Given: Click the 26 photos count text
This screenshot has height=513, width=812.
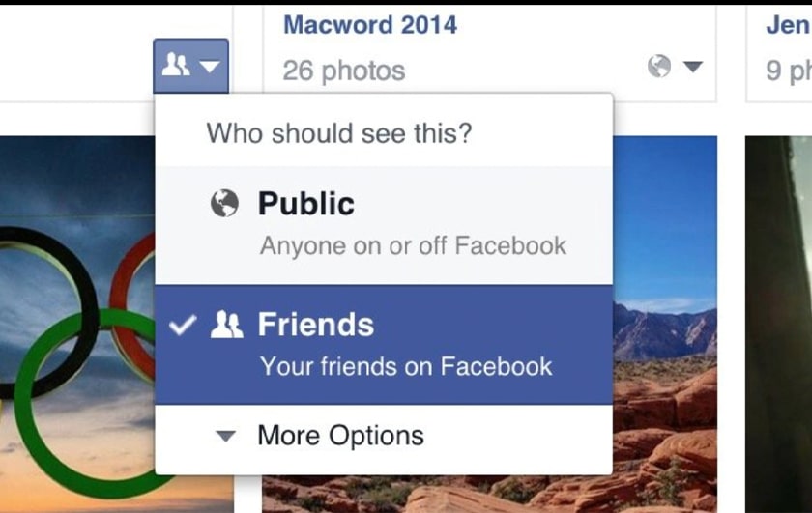Looking at the screenshot, I should (344, 71).
